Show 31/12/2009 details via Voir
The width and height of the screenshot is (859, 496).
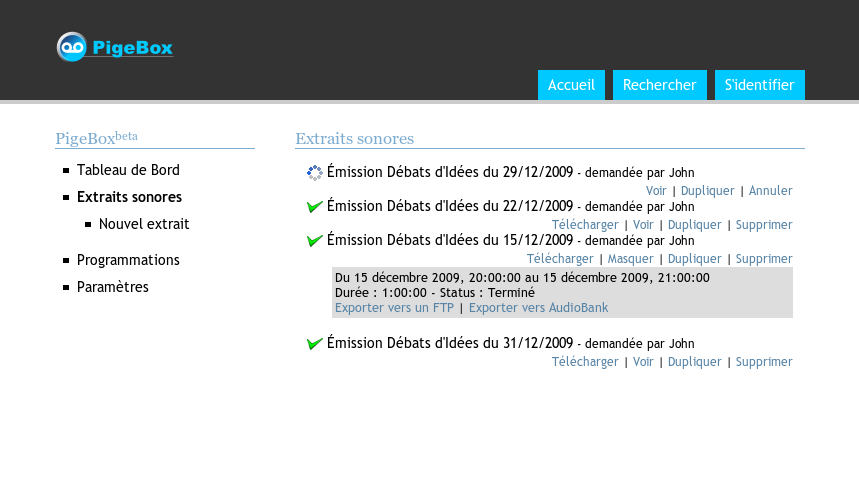pyautogui.click(x=643, y=362)
